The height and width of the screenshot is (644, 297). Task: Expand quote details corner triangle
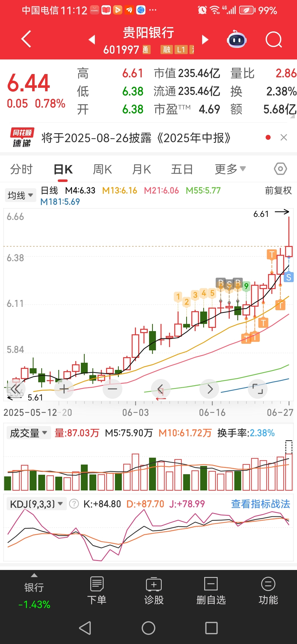pyautogui.click(x=293, y=116)
